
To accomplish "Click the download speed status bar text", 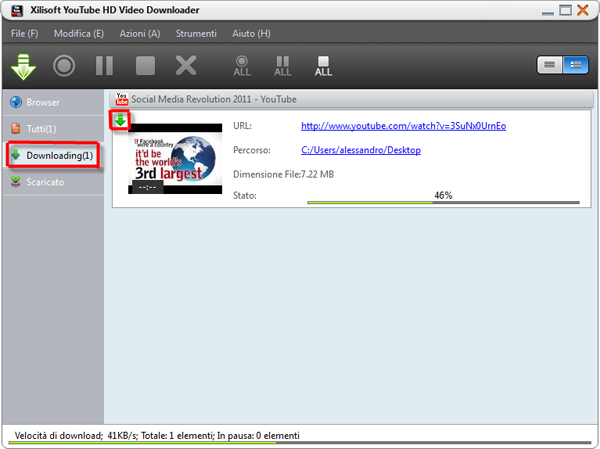I will (x=157, y=436).
